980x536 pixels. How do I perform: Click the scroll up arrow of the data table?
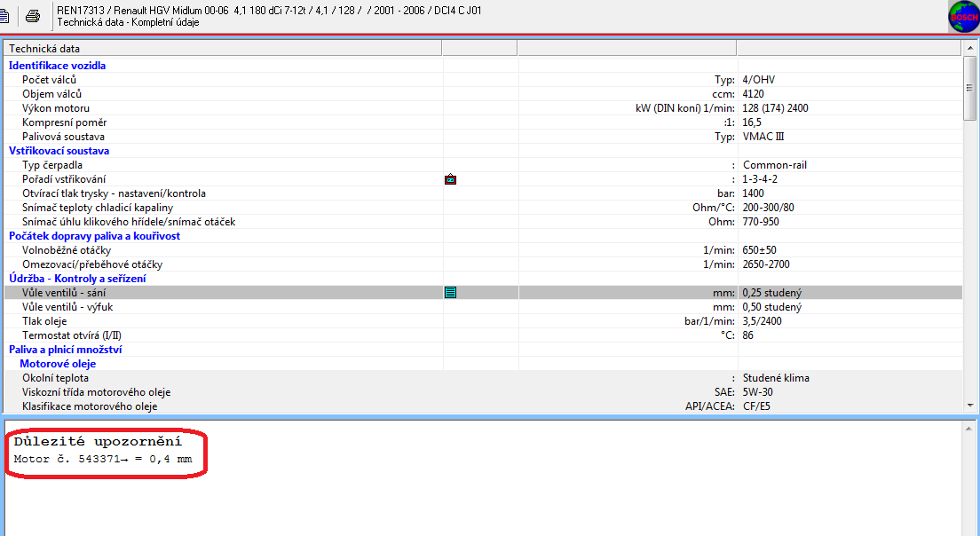970,48
